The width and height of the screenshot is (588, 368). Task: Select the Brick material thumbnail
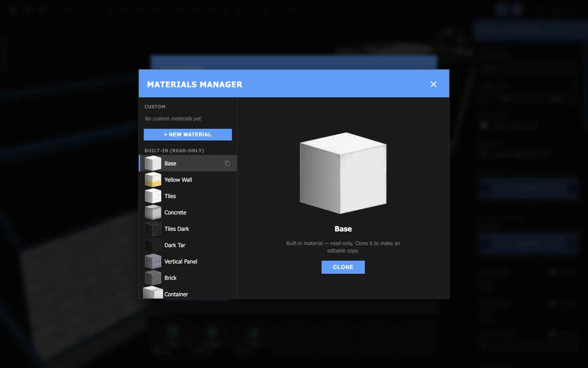(153, 278)
